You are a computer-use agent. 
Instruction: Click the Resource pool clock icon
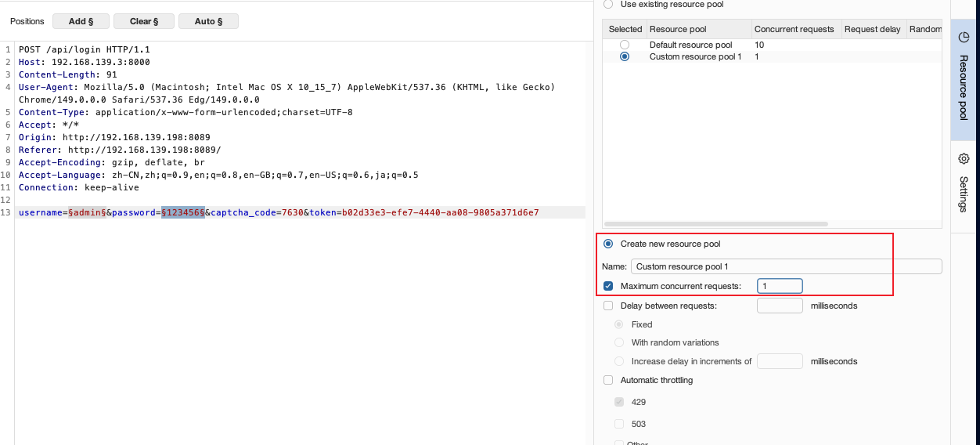click(x=964, y=38)
